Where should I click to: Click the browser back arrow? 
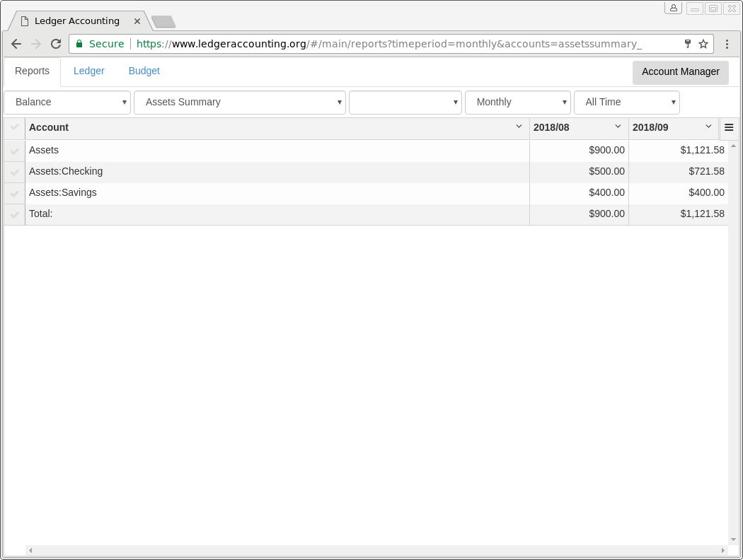click(x=16, y=44)
